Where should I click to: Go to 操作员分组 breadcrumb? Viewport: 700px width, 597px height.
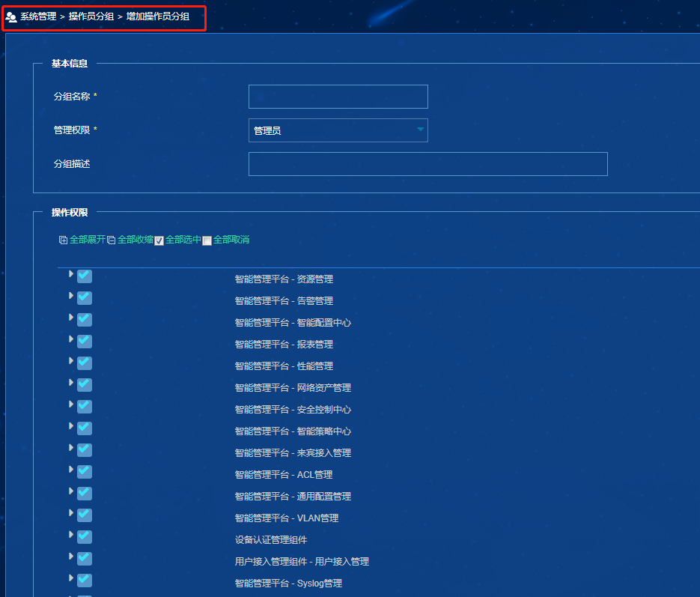coord(91,16)
